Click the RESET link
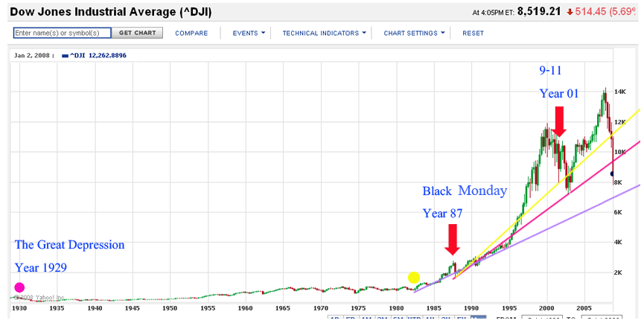The height and width of the screenshot is (332, 644). click(x=474, y=33)
